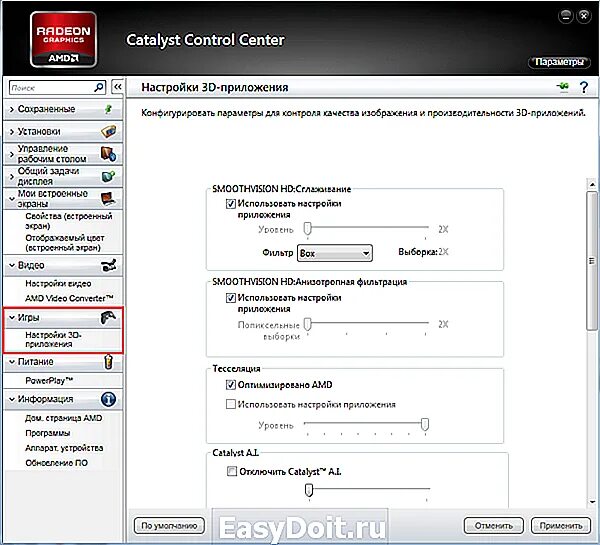
Task: Click Отменить button
Action: 494,525
